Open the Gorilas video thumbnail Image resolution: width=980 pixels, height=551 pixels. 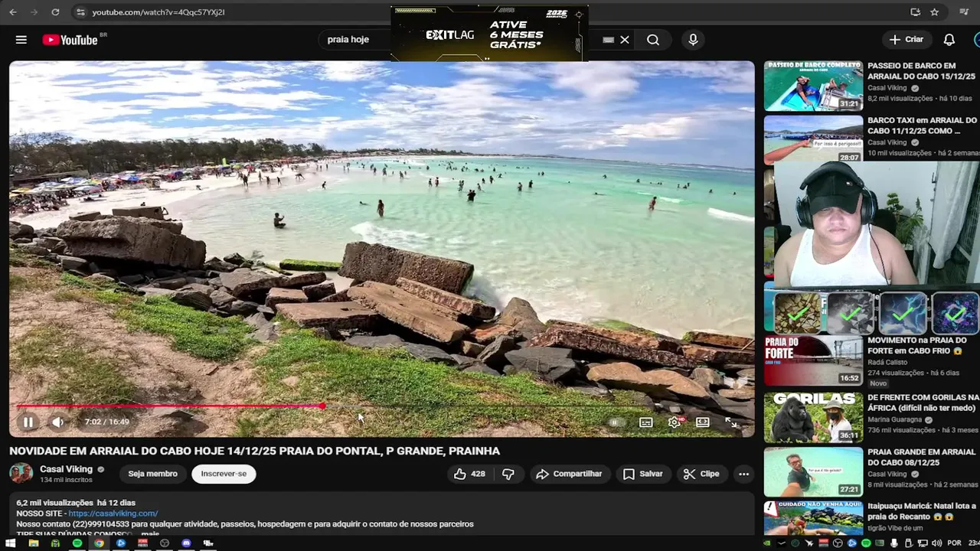point(813,417)
